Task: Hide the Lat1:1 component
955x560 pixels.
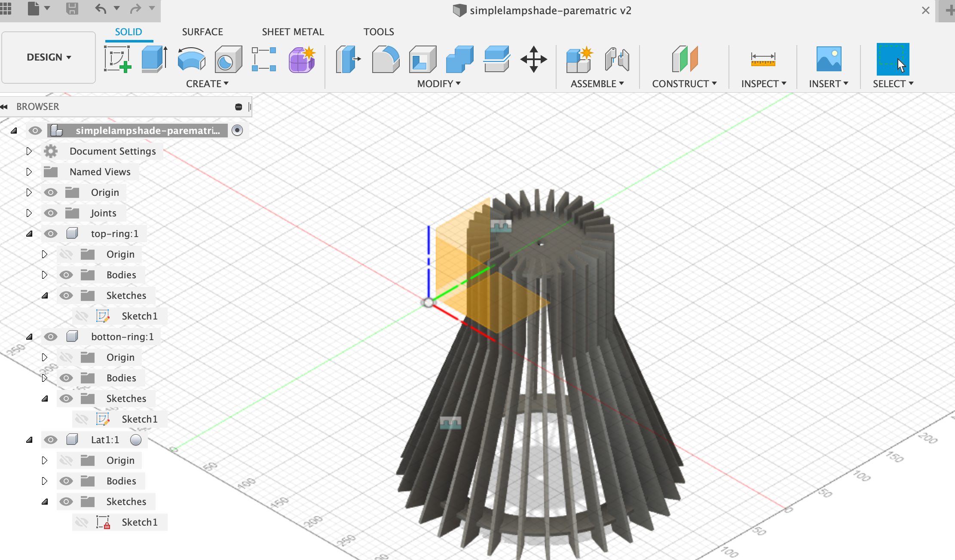Action: (51, 440)
